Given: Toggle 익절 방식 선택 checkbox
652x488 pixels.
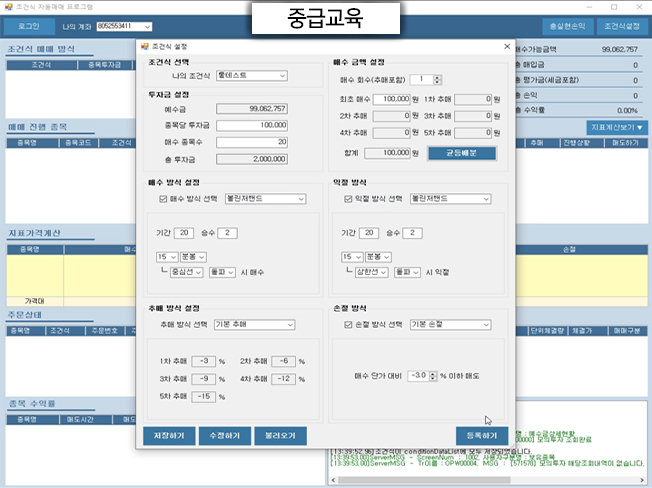Looking at the screenshot, I should point(348,199).
